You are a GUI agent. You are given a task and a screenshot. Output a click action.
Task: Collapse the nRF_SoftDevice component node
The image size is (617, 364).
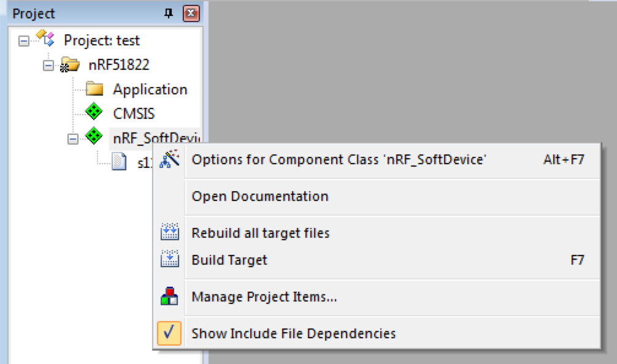(x=73, y=138)
